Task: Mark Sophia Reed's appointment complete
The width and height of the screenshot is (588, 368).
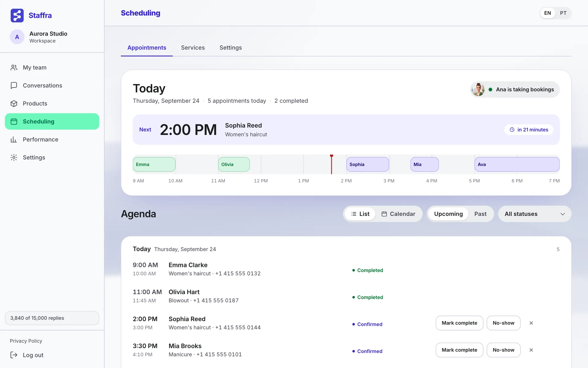Action: 459,323
